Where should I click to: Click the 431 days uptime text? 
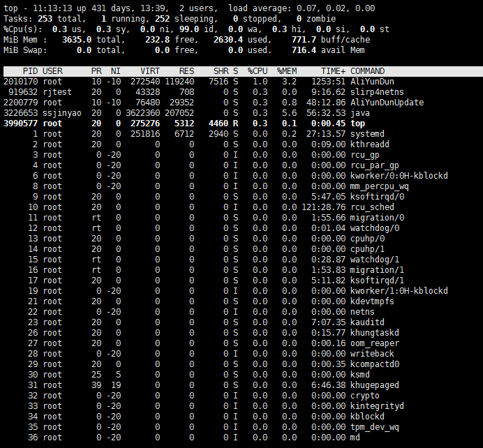(111, 8)
